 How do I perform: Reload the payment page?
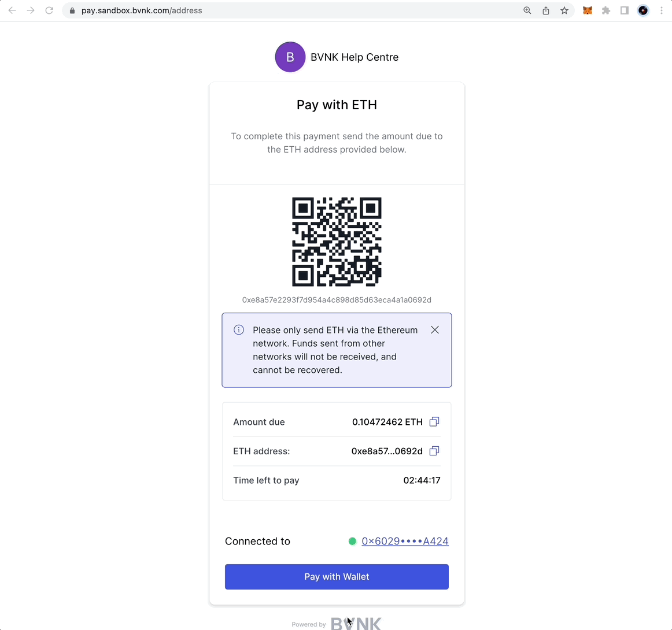coord(49,10)
